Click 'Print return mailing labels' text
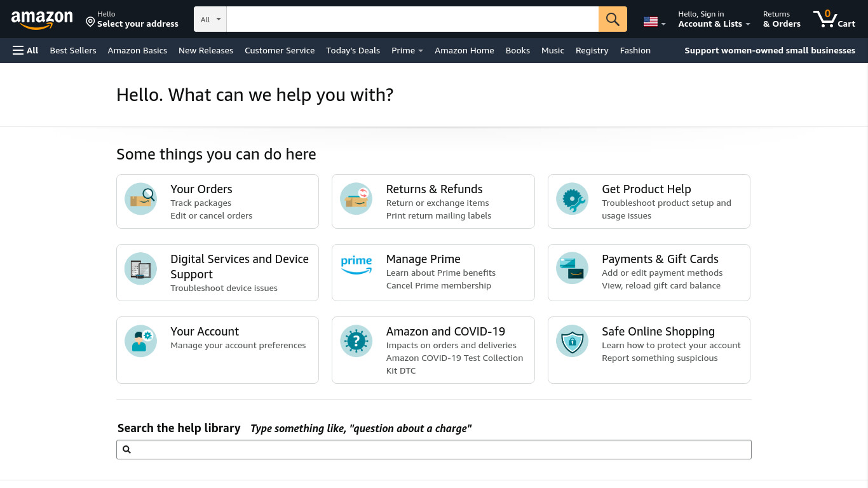The height and width of the screenshot is (488, 868). pyautogui.click(x=439, y=215)
